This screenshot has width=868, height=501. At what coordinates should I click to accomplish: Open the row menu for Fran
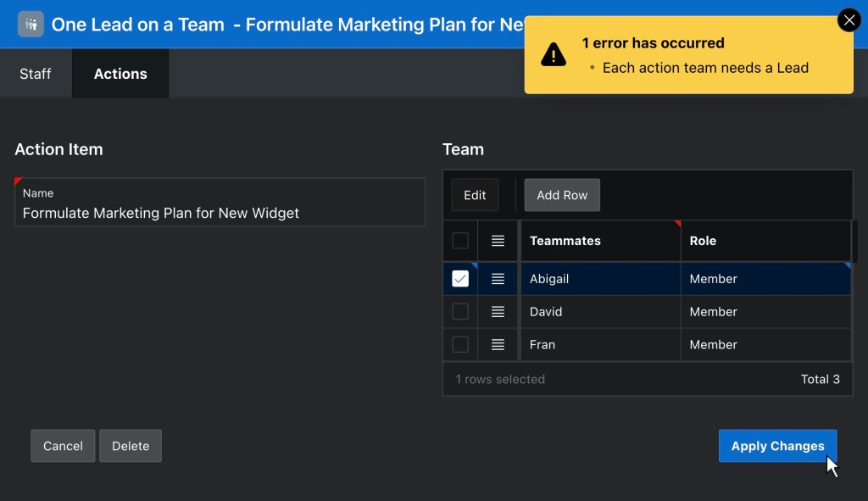tap(498, 344)
